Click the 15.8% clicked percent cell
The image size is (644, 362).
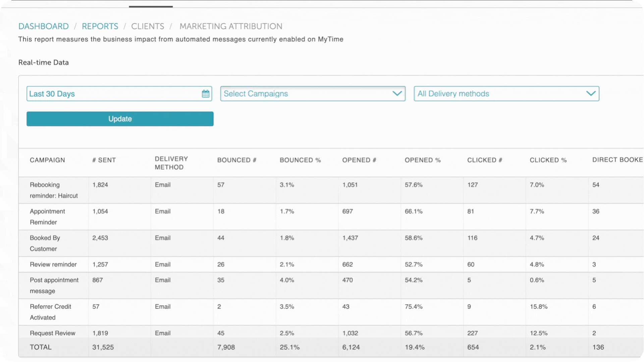pos(539,307)
